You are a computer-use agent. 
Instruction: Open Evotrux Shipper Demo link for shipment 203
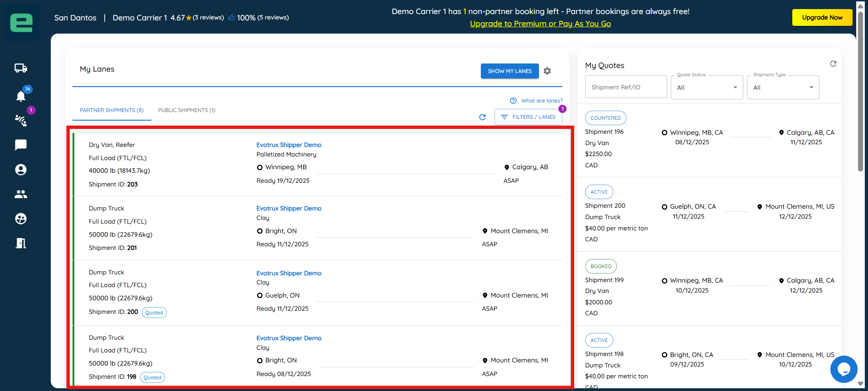click(289, 145)
